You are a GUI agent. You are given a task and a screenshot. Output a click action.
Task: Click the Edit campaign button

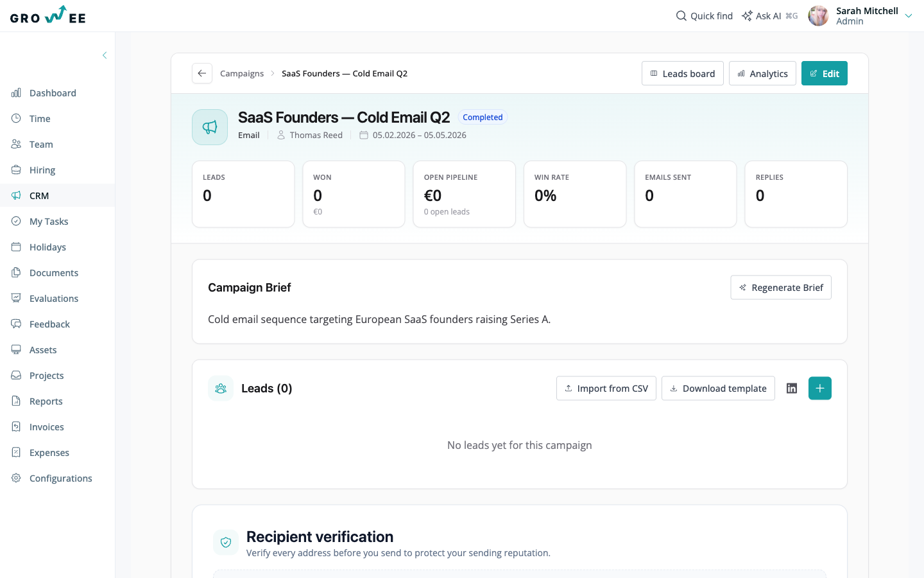[x=825, y=73]
